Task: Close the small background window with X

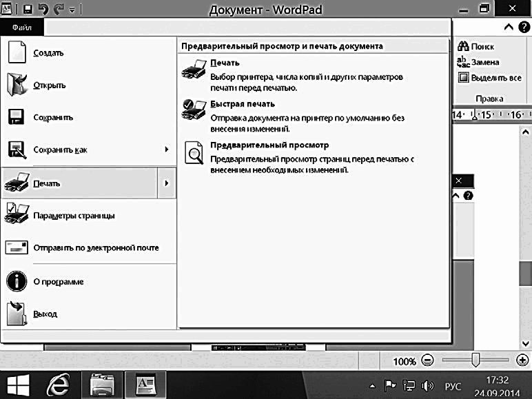Action: pos(459,181)
